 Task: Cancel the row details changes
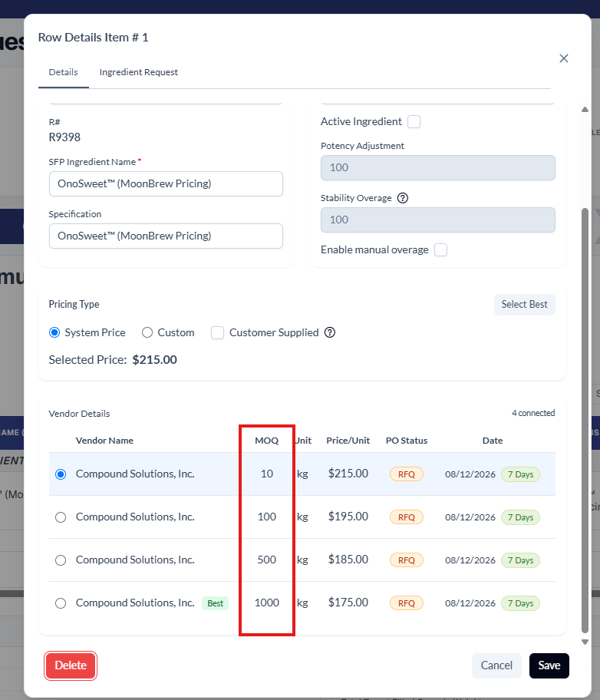(496, 665)
